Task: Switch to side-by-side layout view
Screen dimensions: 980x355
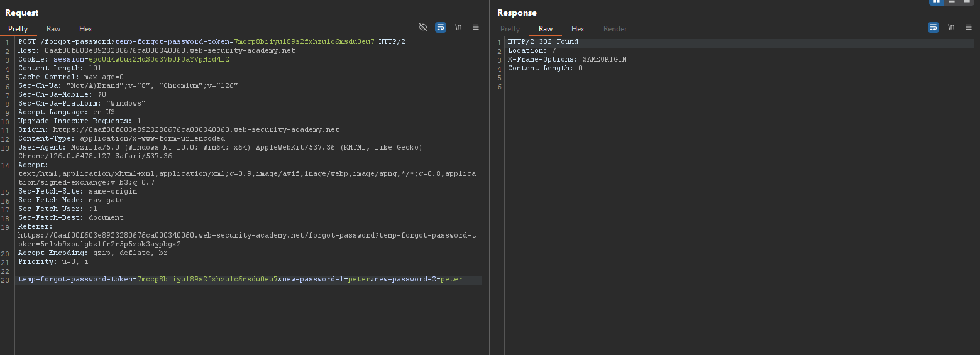Action: (x=937, y=2)
